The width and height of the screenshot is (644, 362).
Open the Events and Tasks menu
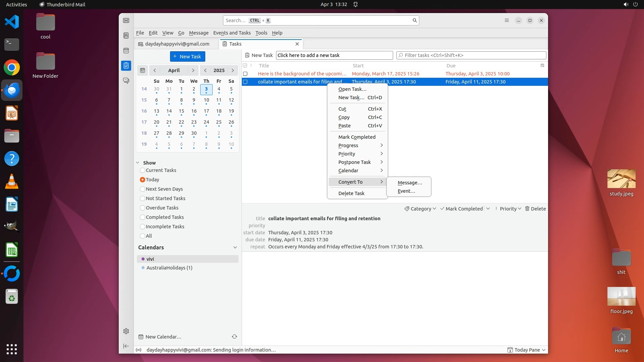[232, 33]
